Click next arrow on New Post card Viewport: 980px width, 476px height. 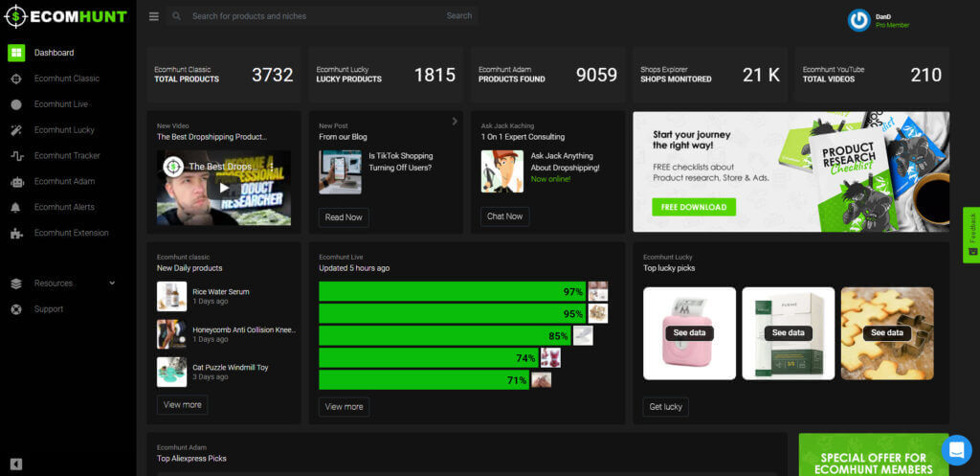pos(455,122)
